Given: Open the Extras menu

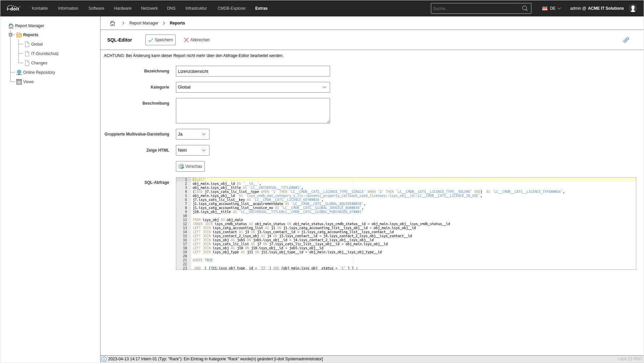Looking at the screenshot, I should pyautogui.click(x=261, y=8).
